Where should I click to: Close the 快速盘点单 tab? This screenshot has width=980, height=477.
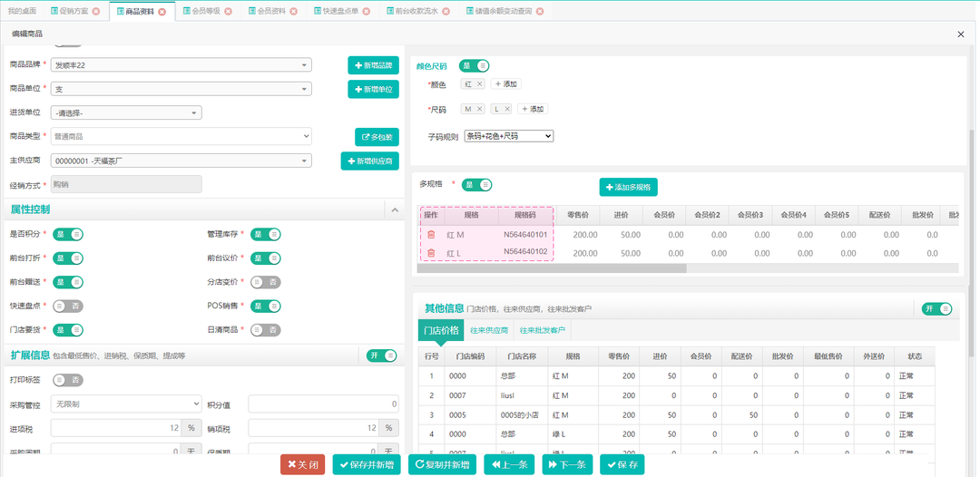click(x=367, y=12)
